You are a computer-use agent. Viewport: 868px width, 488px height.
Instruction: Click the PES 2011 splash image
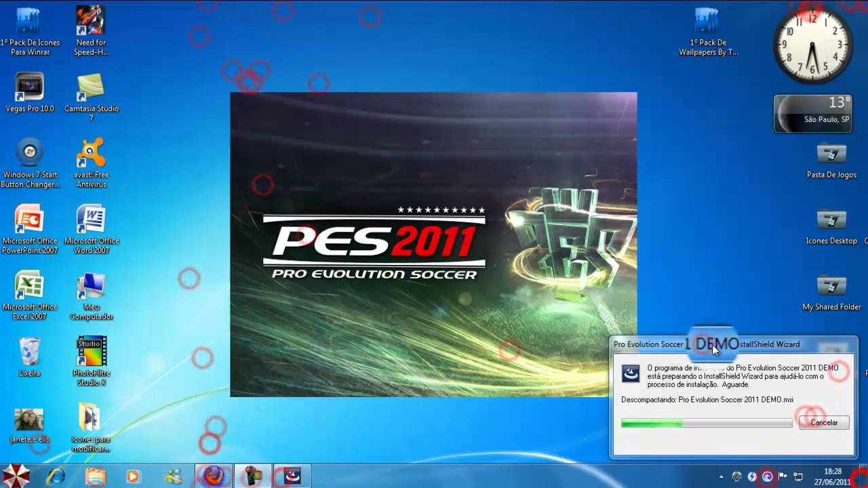click(x=433, y=244)
